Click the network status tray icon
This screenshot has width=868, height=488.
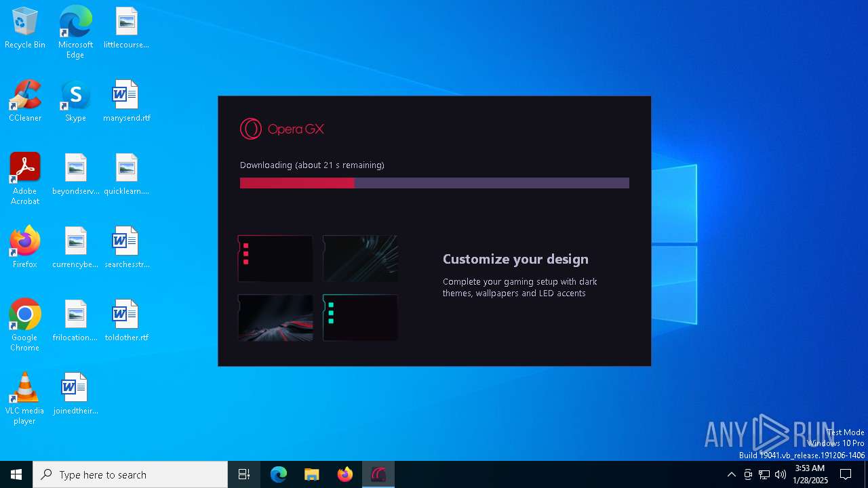pos(764,474)
